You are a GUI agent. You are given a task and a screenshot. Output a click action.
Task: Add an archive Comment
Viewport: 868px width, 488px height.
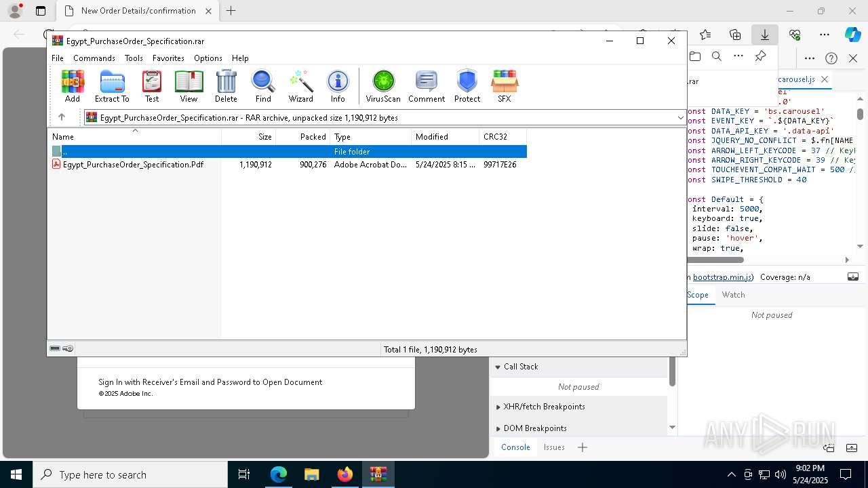[427, 86]
